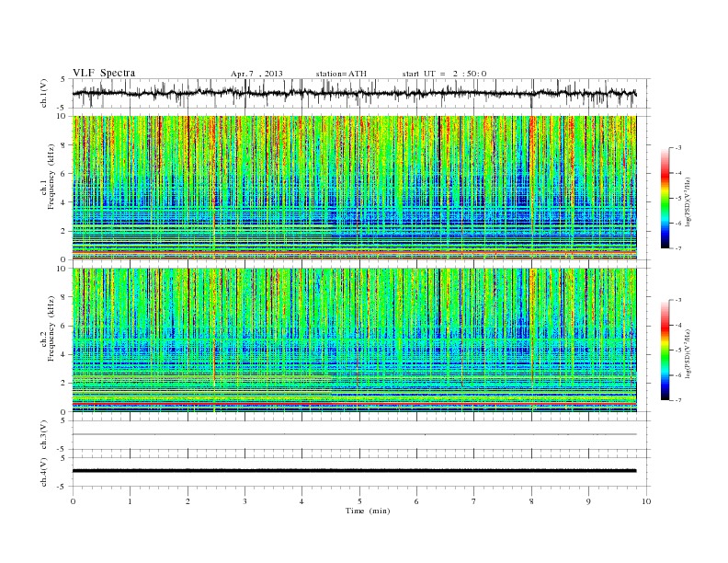728x563 pixels.
Task: Click inside the ch.1 spectrogram panel
Action: (x=354, y=188)
